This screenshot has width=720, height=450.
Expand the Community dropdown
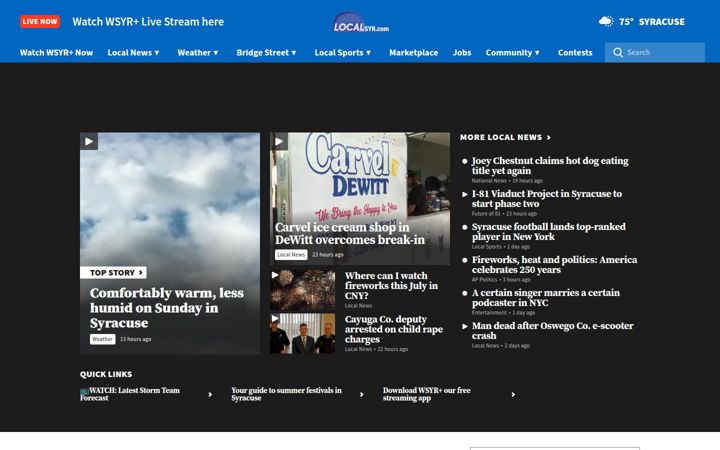coord(512,52)
